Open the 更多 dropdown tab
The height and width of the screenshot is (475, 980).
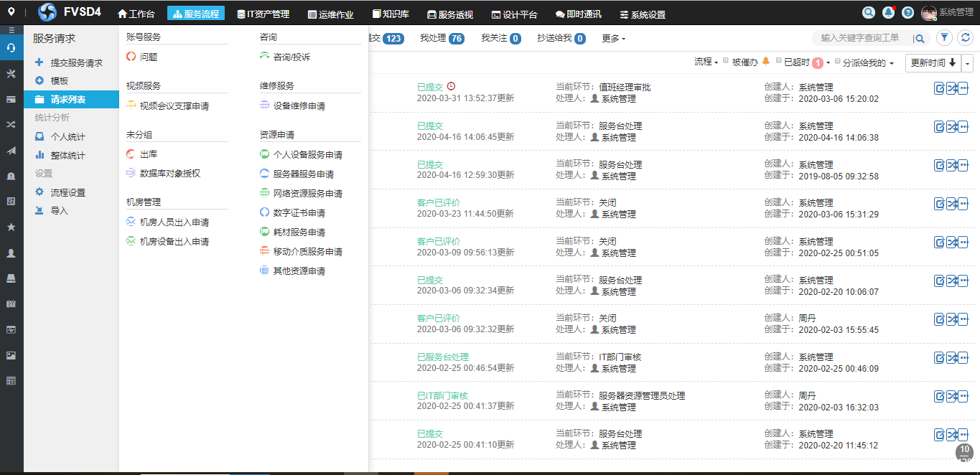[613, 39]
